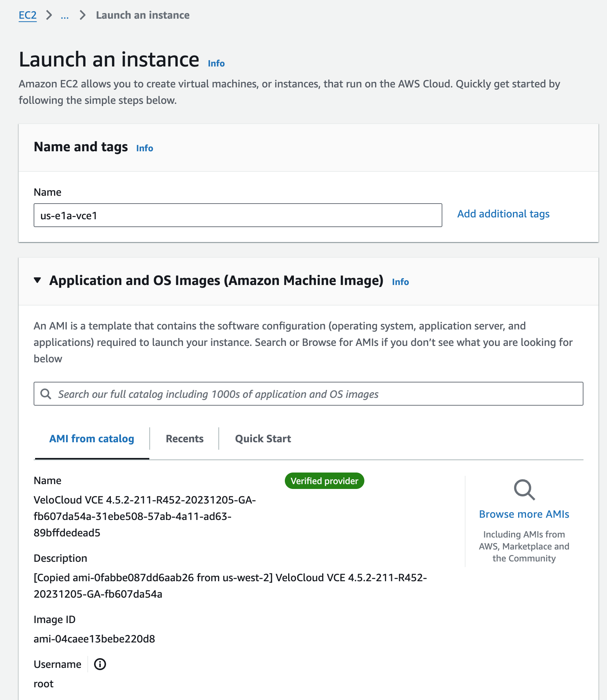This screenshot has width=607, height=700.
Task: Open Info next to Name and tags
Action: [x=144, y=148]
